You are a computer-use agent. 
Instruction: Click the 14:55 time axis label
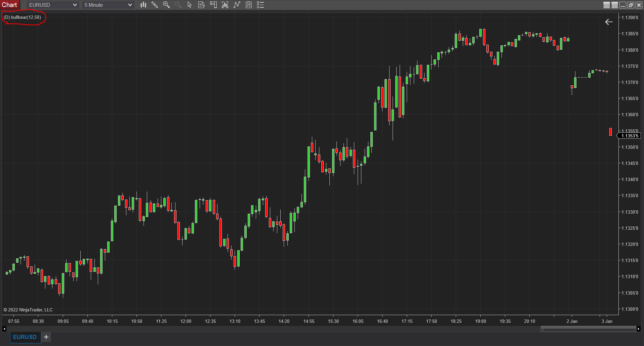point(309,321)
